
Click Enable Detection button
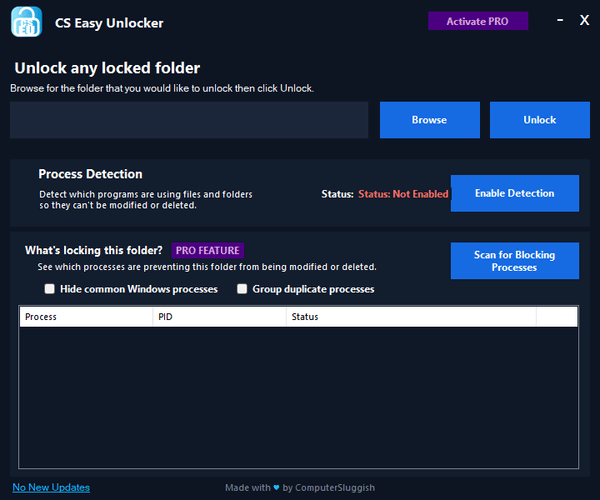[515, 193]
